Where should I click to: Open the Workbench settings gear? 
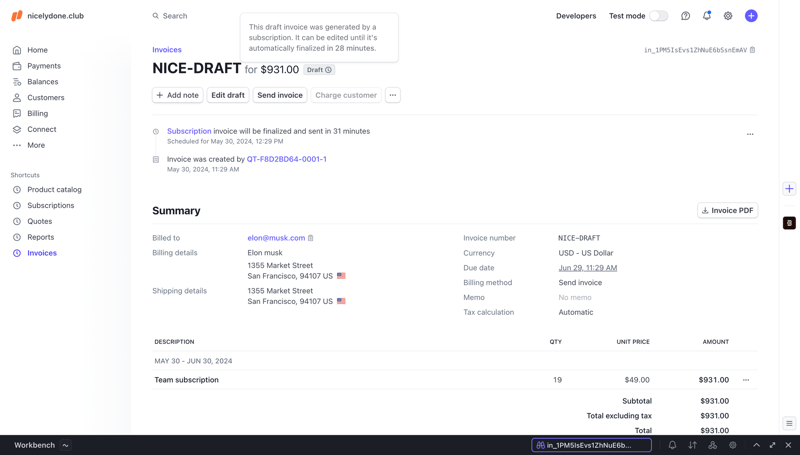(x=732, y=445)
